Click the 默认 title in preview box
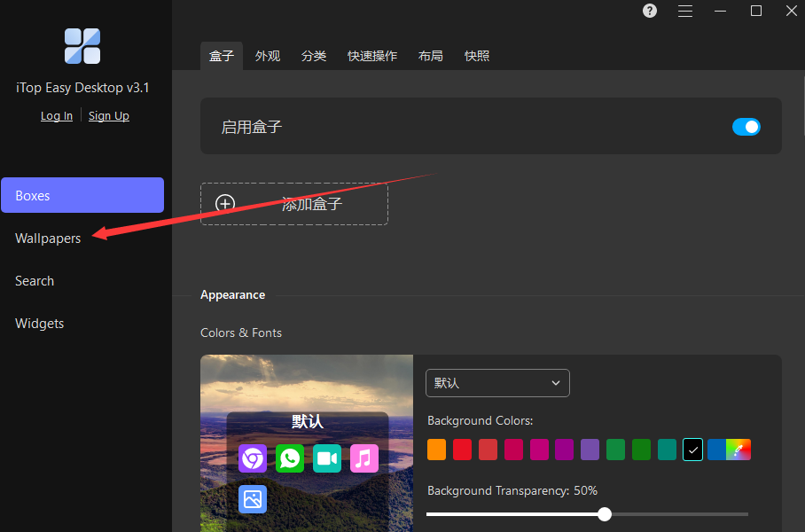Image resolution: width=805 pixels, height=532 pixels. click(308, 421)
